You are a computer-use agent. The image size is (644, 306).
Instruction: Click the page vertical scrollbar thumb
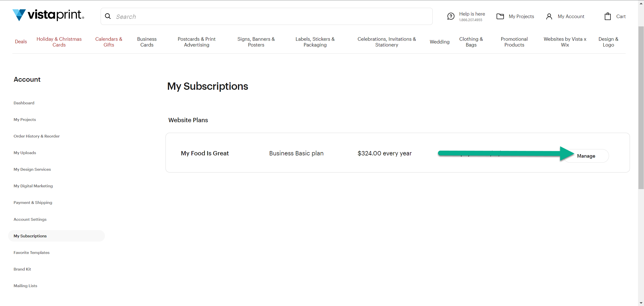click(641, 108)
